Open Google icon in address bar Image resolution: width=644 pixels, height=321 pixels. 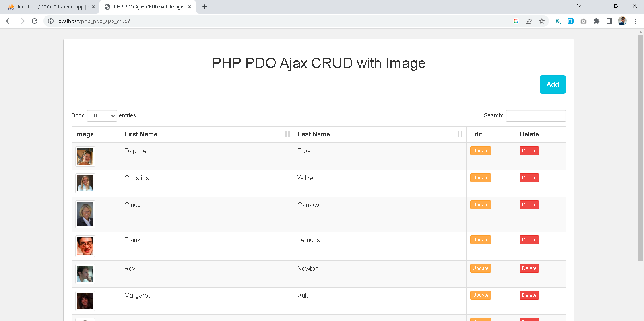tap(516, 21)
